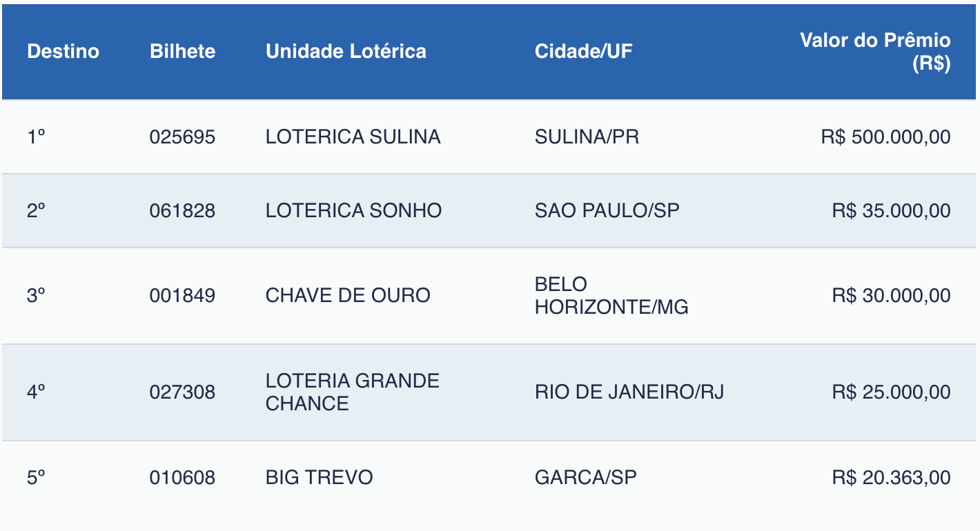Image resolution: width=980 pixels, height=531 pixels.
Task: Click ticket number 001849
Action: click(x=182, y=296)
